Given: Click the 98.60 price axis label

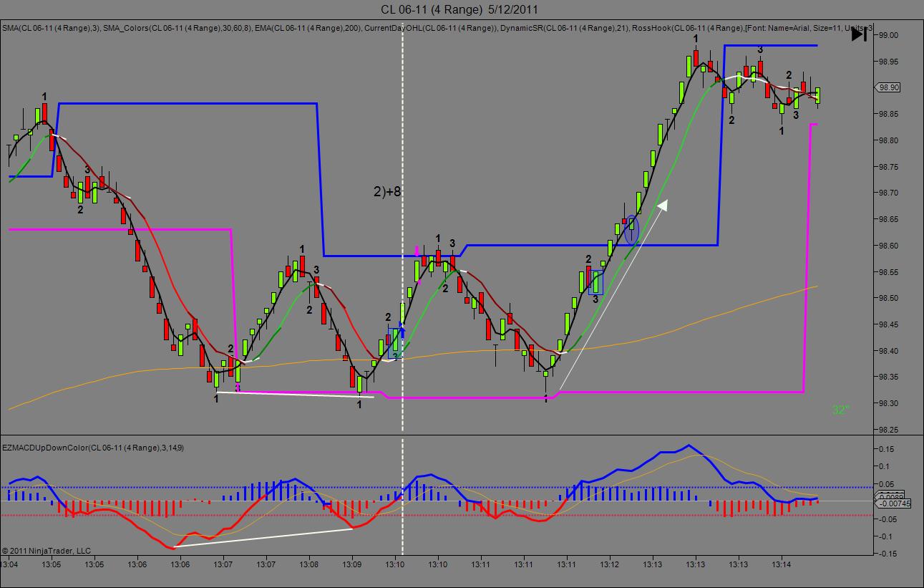Looking at the screenshot, I should pyautogui.click(x=889, y=246).
